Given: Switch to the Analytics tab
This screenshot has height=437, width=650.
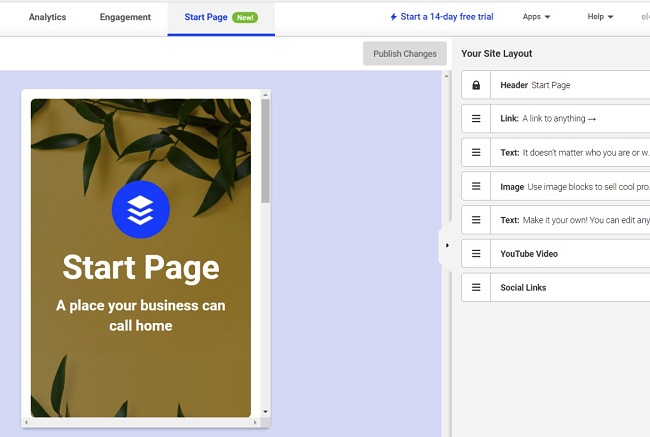Looking at the screenshot, I should (47, 17).
